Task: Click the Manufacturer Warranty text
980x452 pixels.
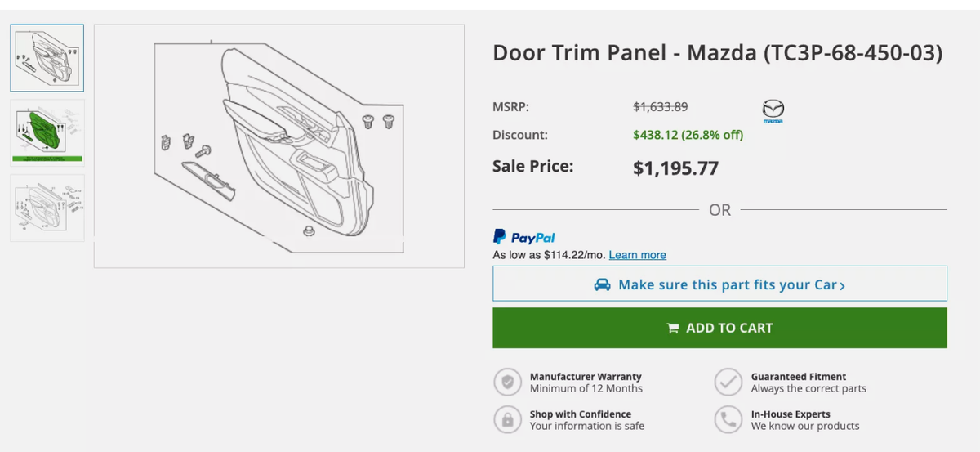Action: 586,377
